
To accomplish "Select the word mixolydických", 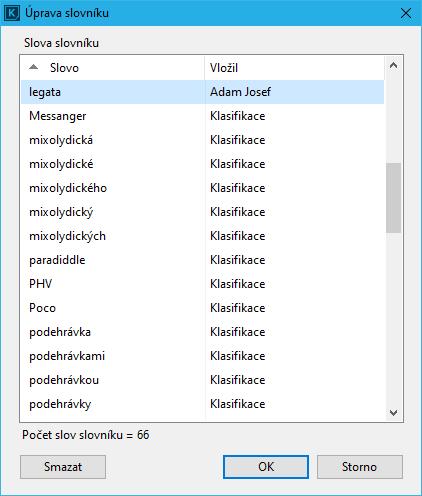I will (67, 236).
